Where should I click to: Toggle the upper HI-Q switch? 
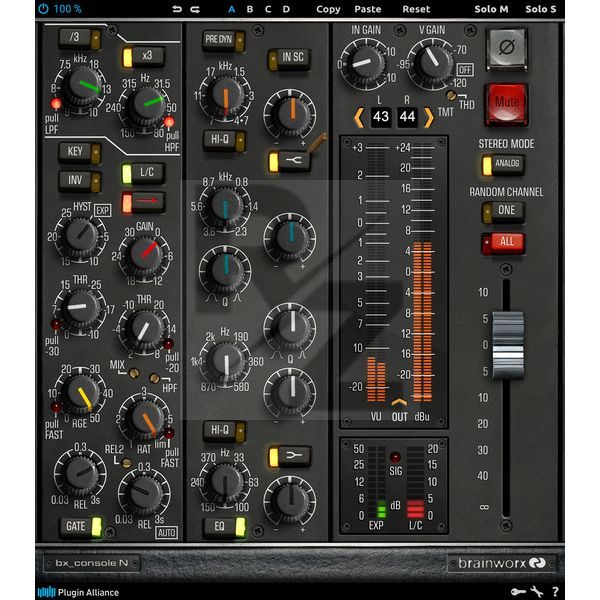click(x=224, y=140)
